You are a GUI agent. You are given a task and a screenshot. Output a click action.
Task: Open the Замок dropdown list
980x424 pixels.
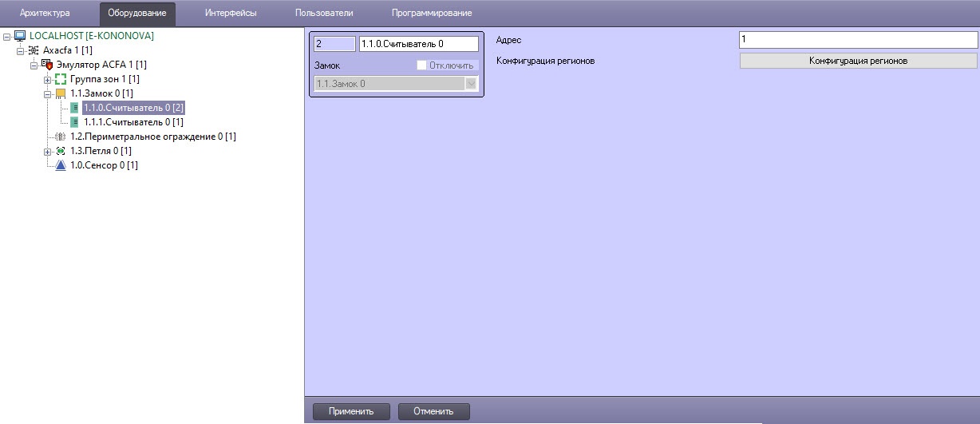coord(471,83)
